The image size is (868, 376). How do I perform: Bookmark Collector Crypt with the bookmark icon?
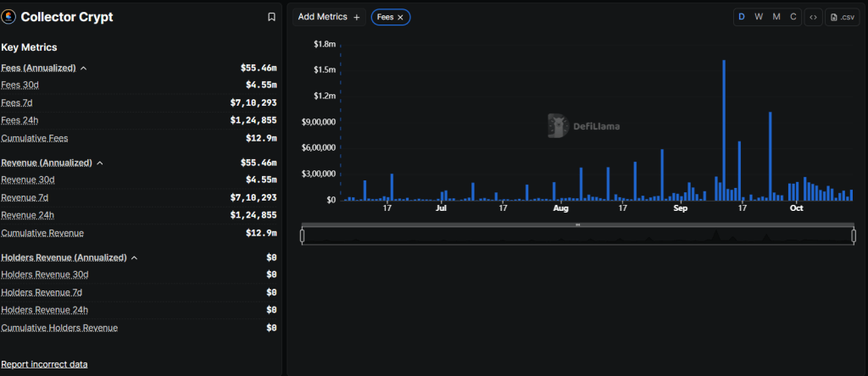271,17
